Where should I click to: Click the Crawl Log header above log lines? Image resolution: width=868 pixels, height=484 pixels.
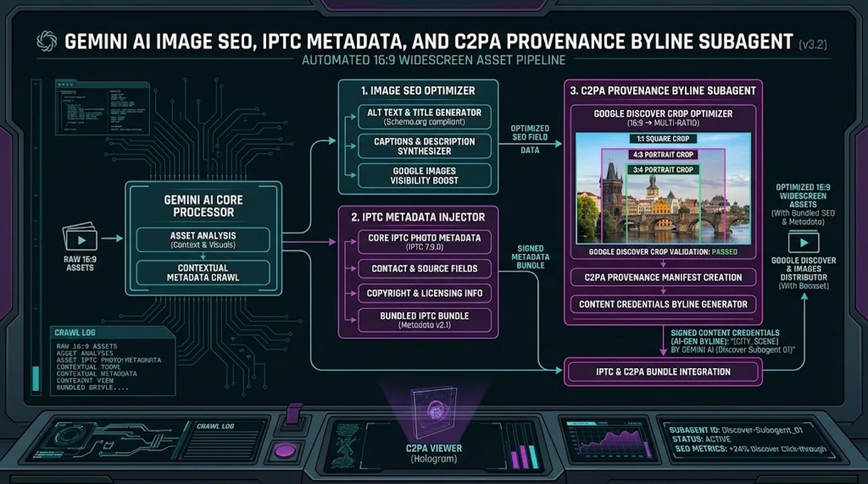coord(75,333)
